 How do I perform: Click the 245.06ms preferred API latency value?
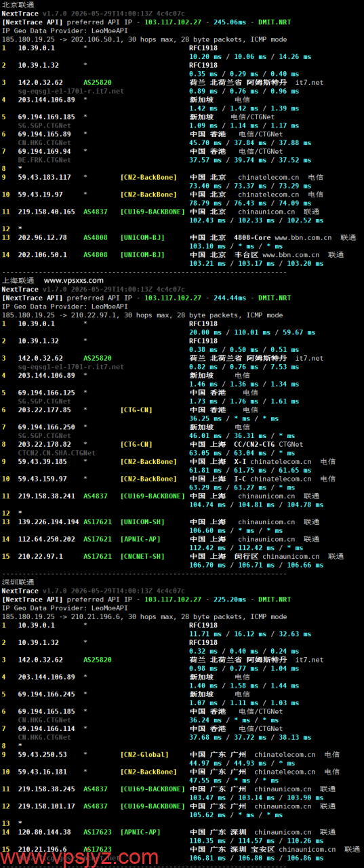point(229,22)
